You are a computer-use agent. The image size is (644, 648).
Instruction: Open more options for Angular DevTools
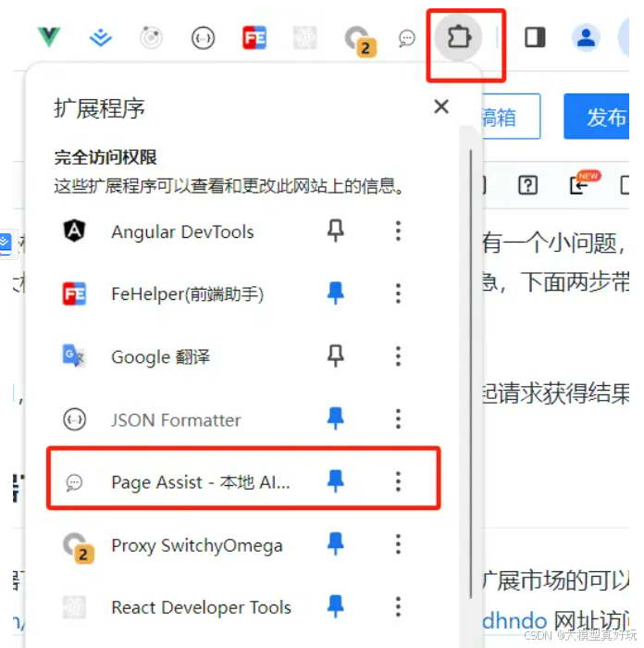coord(398,231)
